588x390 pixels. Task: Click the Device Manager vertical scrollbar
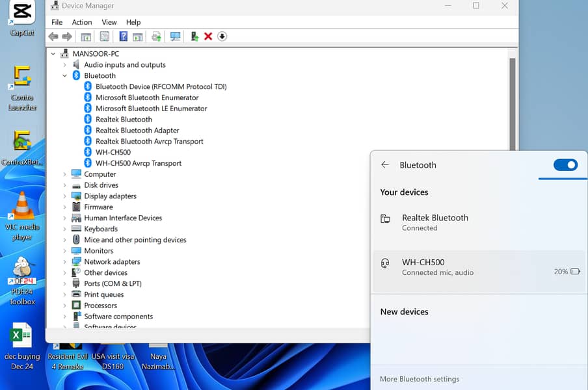click(x=513, y=105)
